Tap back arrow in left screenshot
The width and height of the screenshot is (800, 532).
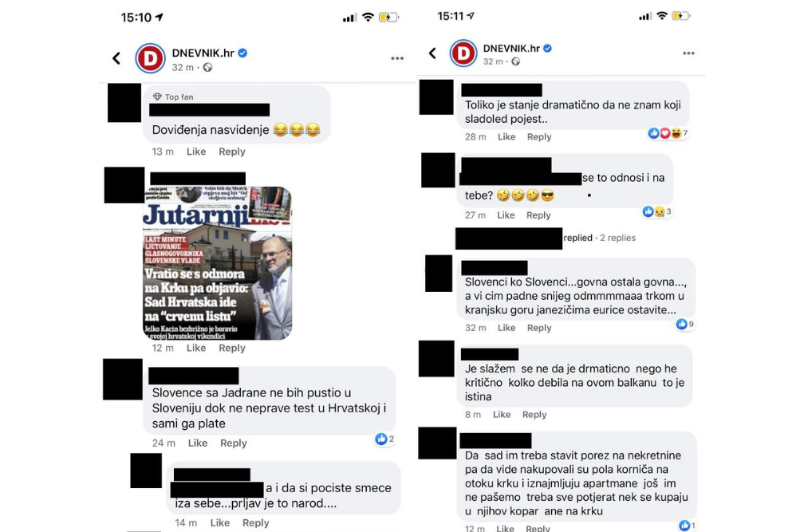[x=116, y=58]
